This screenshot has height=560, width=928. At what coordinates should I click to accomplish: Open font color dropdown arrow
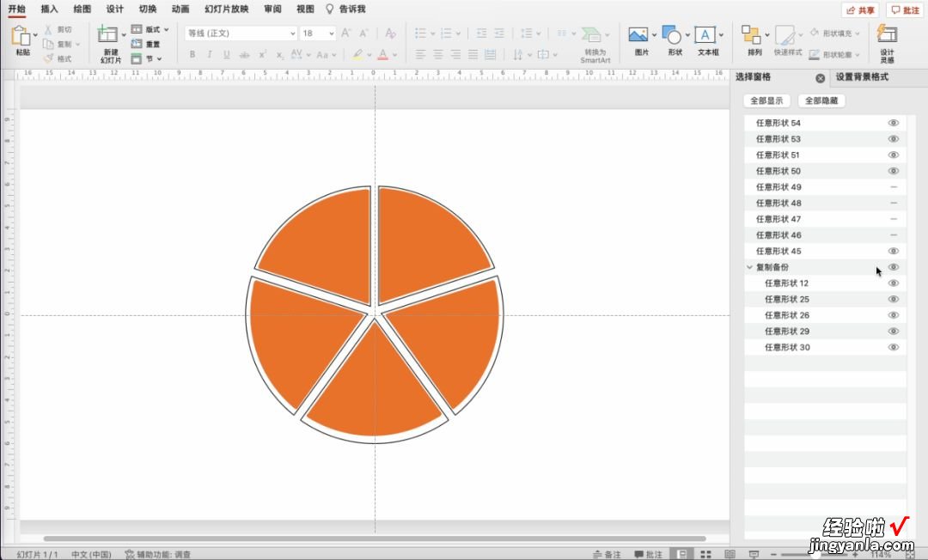[x=394, y=55]
